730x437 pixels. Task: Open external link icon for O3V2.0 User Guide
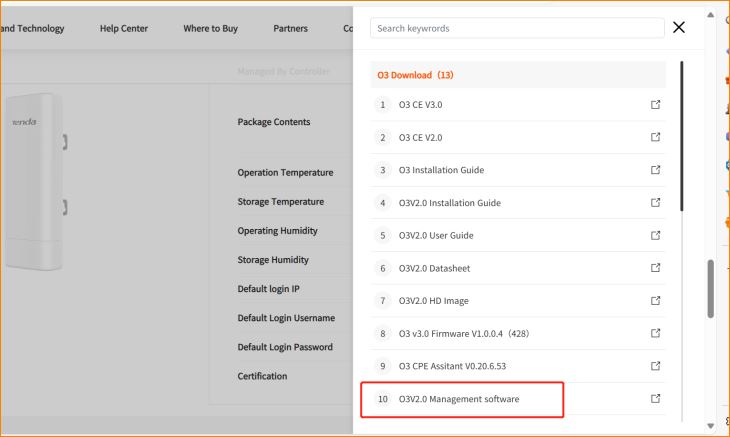pyautogui.click(x=656, y=235)
